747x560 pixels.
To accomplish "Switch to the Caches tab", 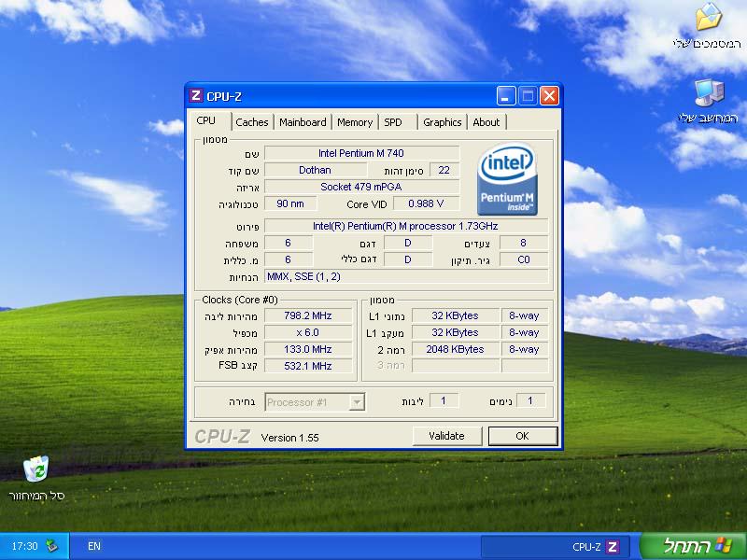I will (252, 122).
